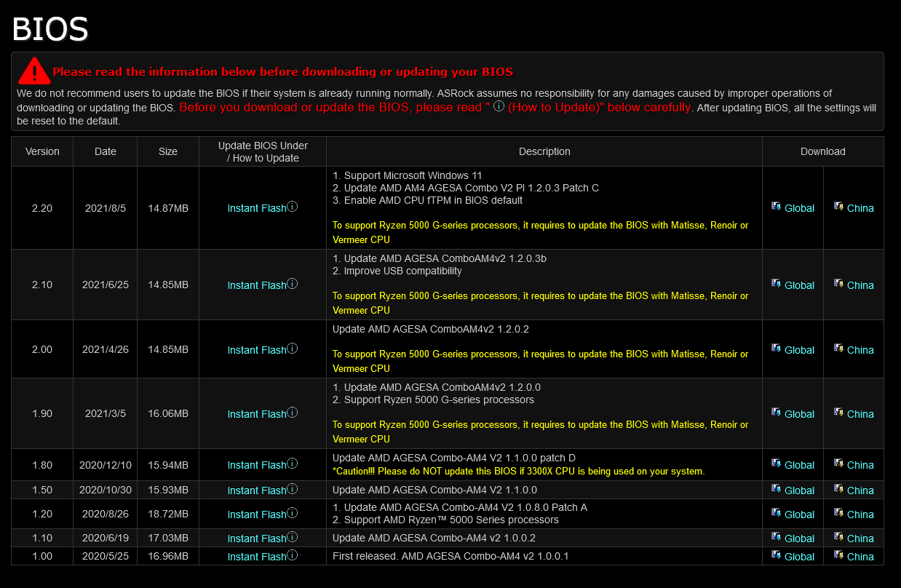
Task: Download BIOS 1.80 via Global link
Action: [799, 465]
